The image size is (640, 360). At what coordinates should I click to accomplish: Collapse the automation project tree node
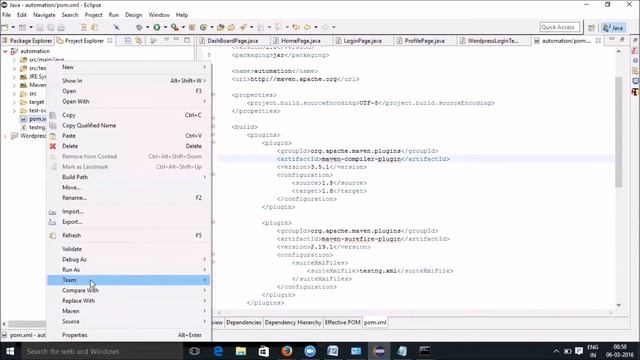click(5, 51)
